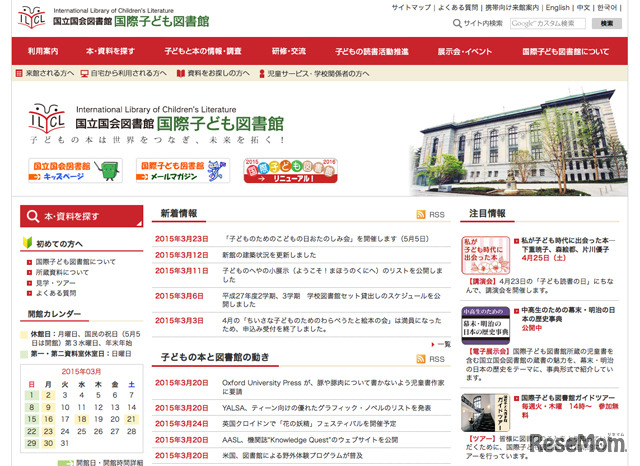The image size is (640, 466).
Task: Click the よくある質問 link in the top bar
Action: pyautogui.click(x=458, y=8)
